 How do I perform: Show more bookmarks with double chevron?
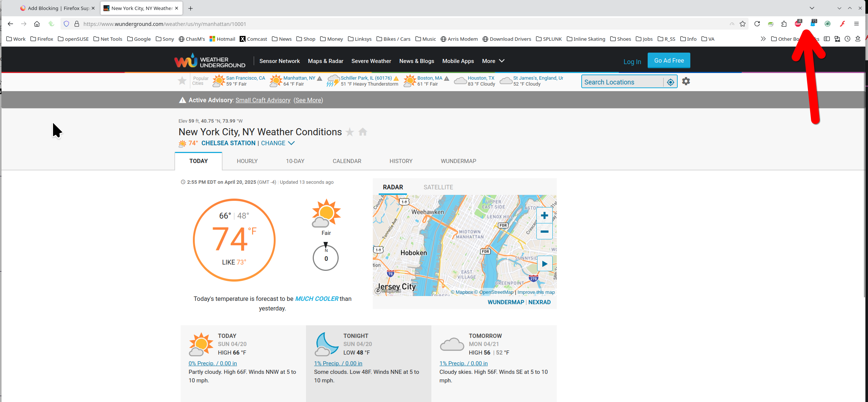pos(763,39)
